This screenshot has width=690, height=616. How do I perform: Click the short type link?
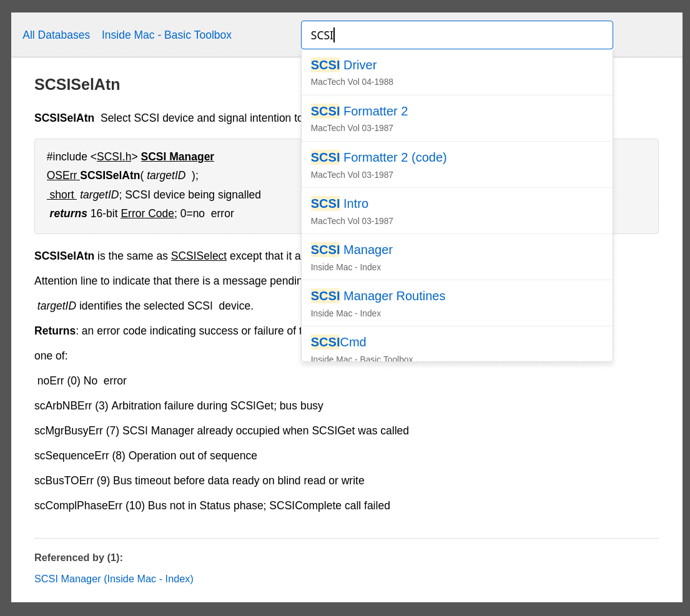point(62,195)
